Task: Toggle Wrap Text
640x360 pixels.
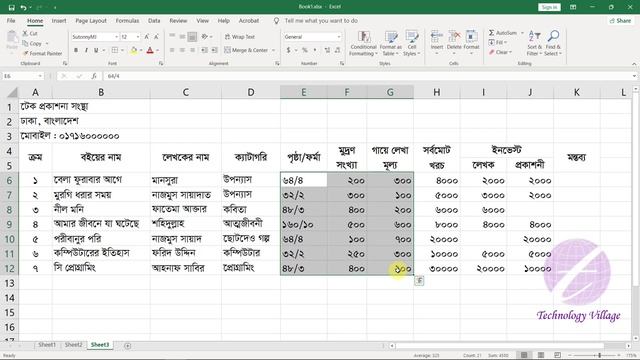Action: click(240, 37)
